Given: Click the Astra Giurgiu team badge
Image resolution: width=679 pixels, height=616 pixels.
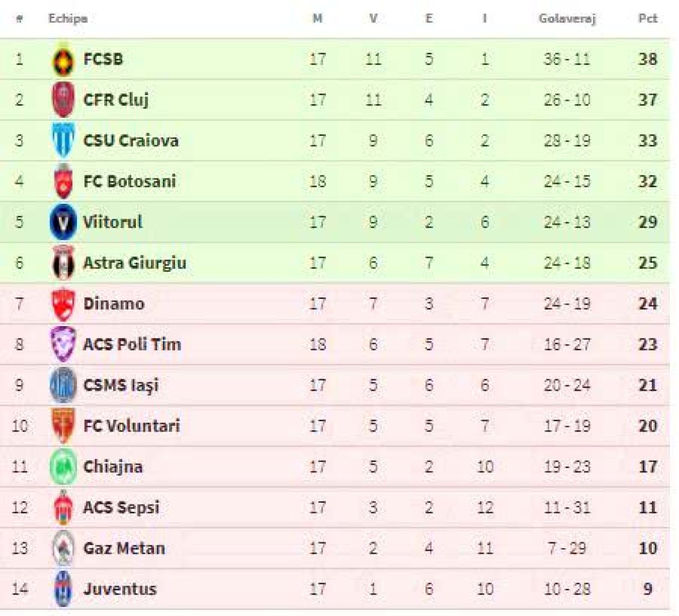Looking at the screenshot, I should [x=63, y=263].
